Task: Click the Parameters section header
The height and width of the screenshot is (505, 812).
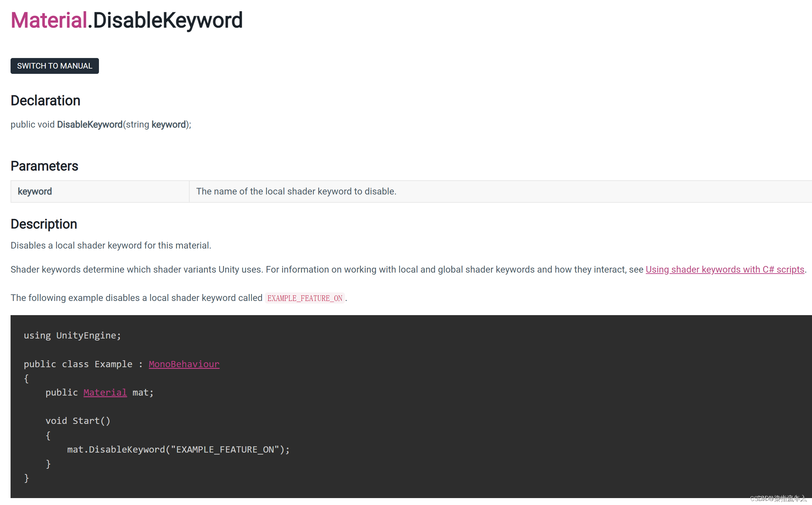Action: point(44,166)
